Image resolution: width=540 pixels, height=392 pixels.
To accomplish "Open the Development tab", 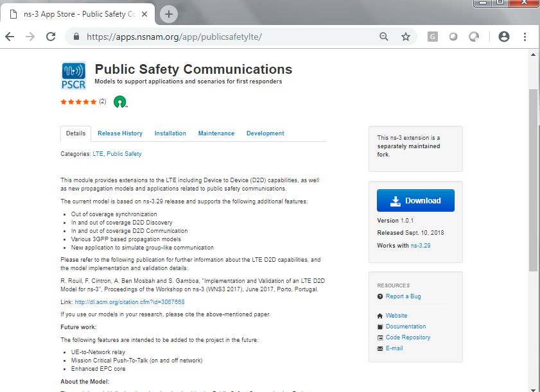I will click(265, 133).
